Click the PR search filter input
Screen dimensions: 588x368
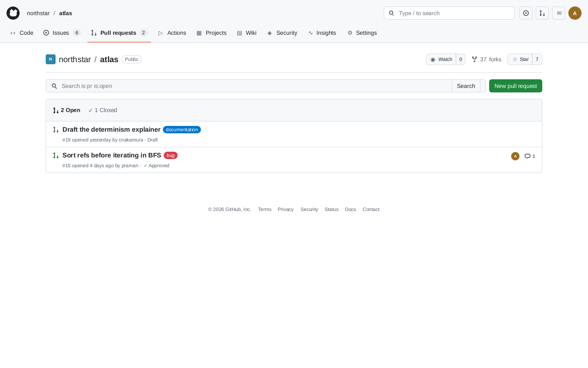pyautogui.click(x=256, y=86)
